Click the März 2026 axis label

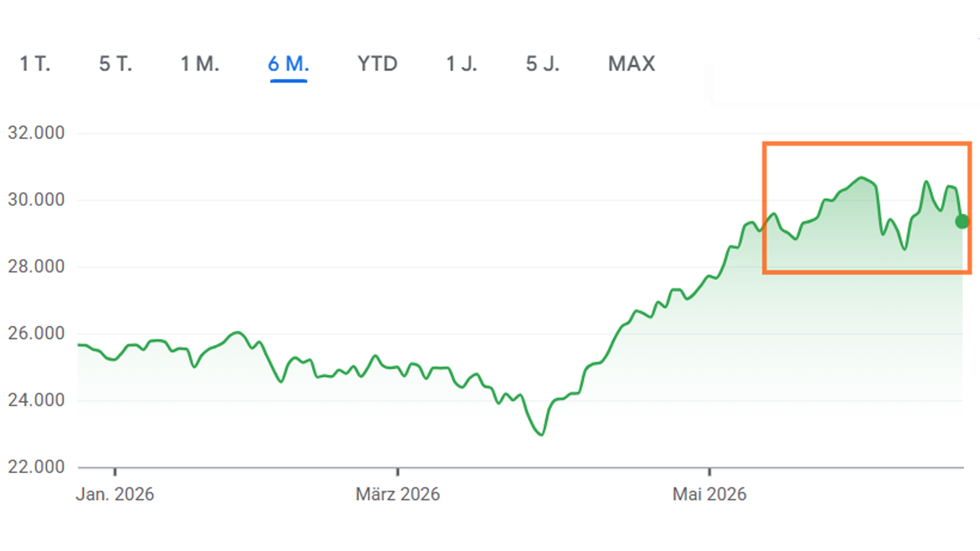coord(398,494)
